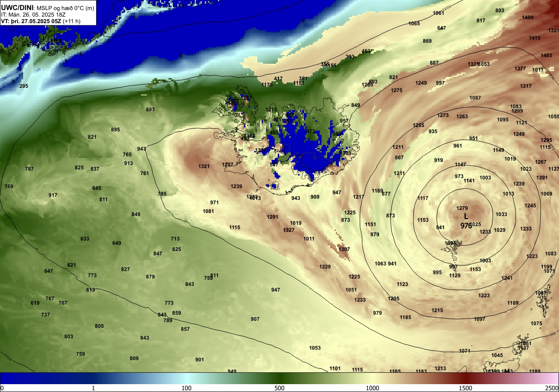Click the map value 1409
559x392 pixels.
coord(528,17)
